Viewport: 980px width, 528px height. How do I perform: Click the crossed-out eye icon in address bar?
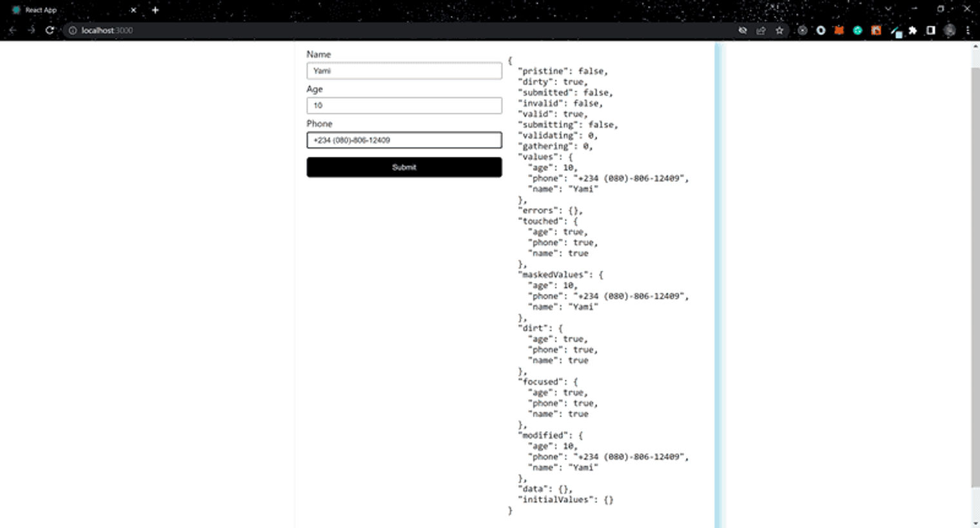[743, 30]
